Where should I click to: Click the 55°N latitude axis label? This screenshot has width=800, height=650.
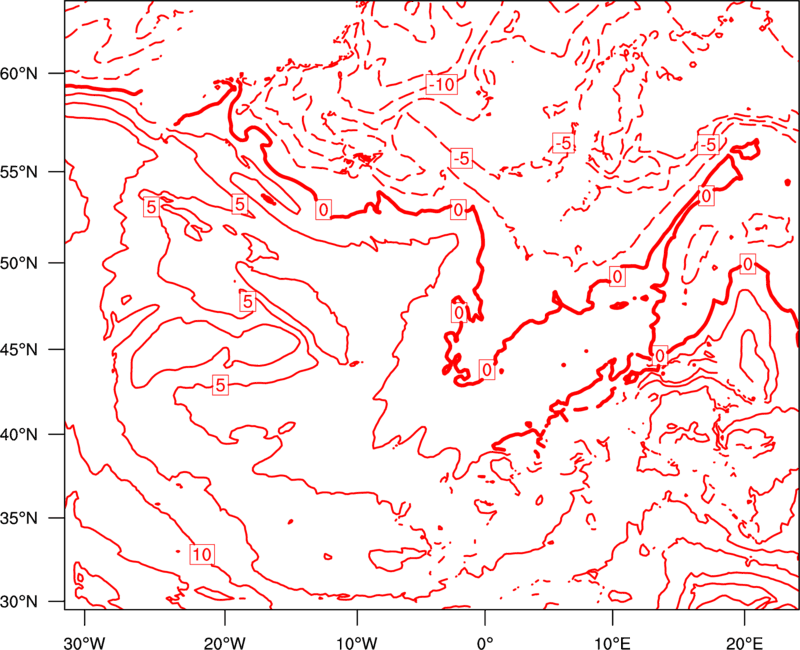(19, 172)
